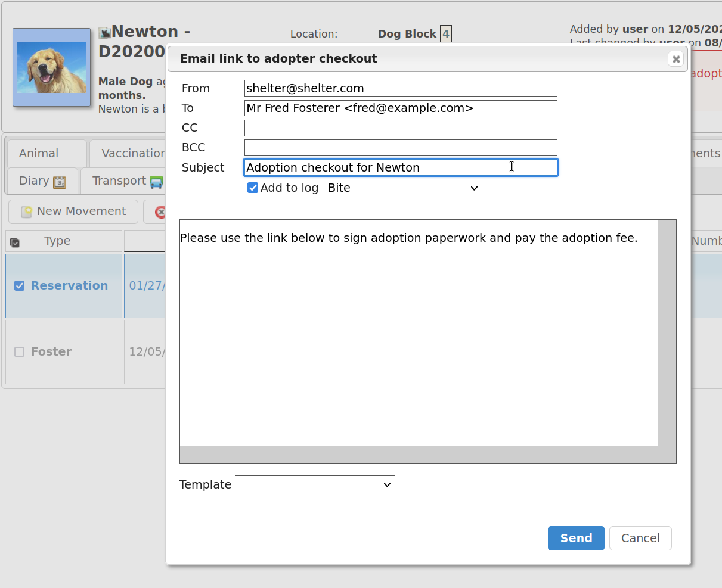Send the adoption checkout email

[576, 538]
